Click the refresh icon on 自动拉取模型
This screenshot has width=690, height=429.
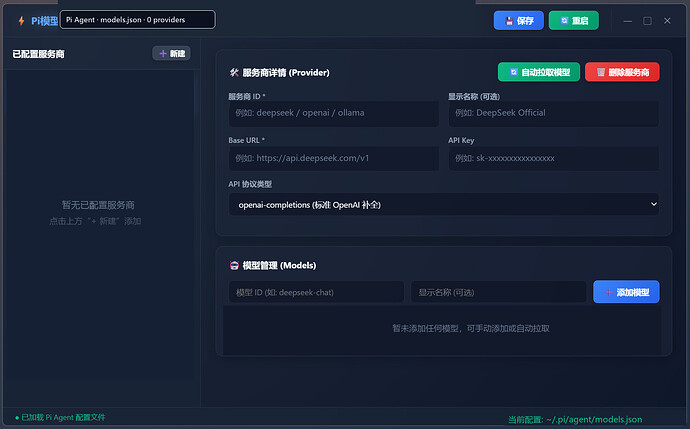click(514, 72)
